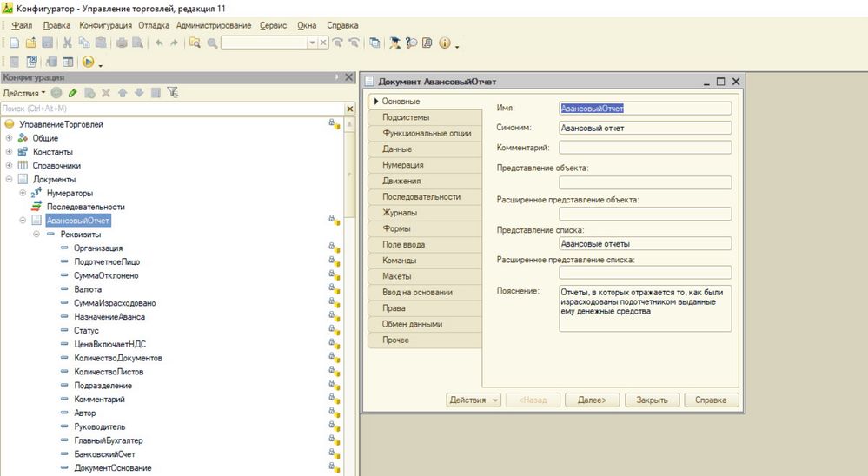Click the Paste clipboard icon
The image size is (868, 476).
[x=101, y=43]
